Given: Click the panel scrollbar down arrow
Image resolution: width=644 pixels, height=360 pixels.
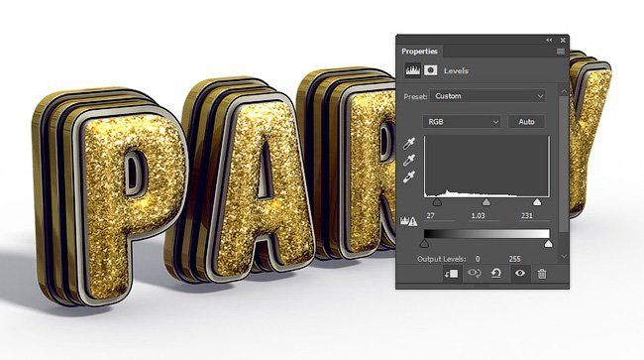Looking at the screenshot, I should point(564,257).
